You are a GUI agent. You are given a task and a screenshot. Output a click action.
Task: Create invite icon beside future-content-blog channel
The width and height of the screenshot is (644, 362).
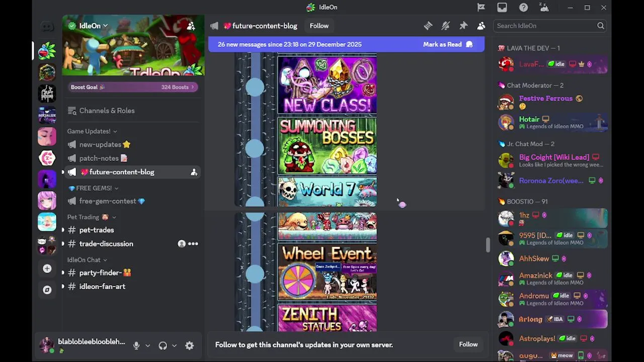tap(194, 172)
